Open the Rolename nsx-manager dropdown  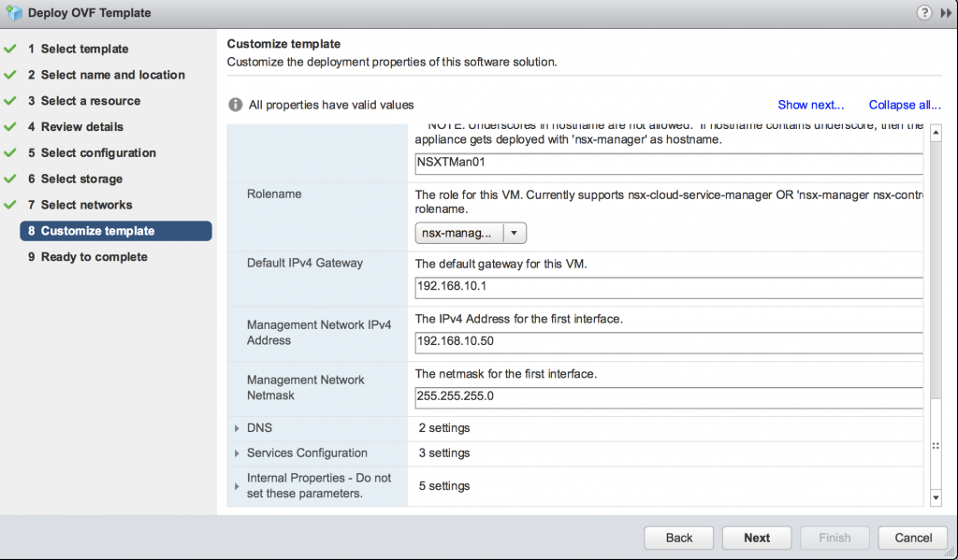coord(471,233)
